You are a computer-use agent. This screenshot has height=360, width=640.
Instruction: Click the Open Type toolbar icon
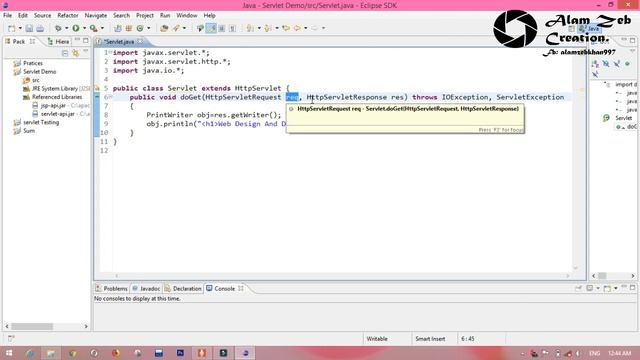pyautogui.click(x=164, y=28)
